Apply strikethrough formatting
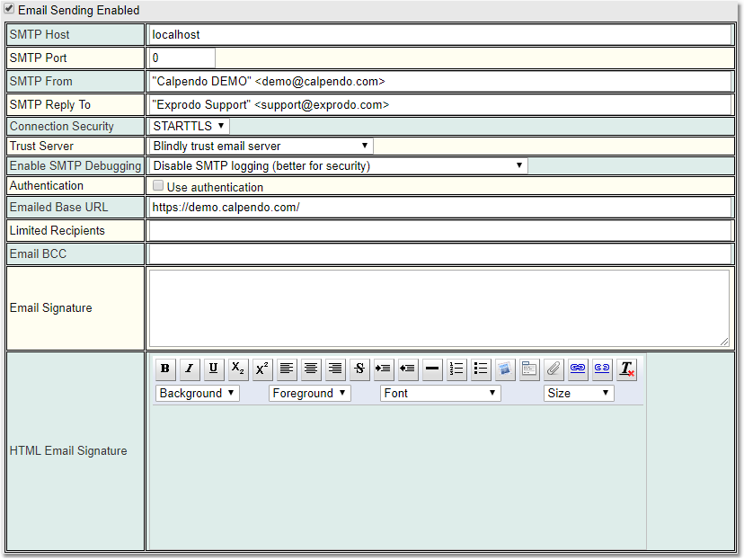744x560 pixels. [359, 369]
